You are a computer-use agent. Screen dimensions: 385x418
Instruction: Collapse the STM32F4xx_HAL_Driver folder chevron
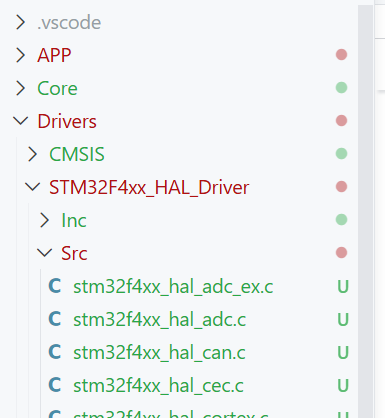(33, 187)
